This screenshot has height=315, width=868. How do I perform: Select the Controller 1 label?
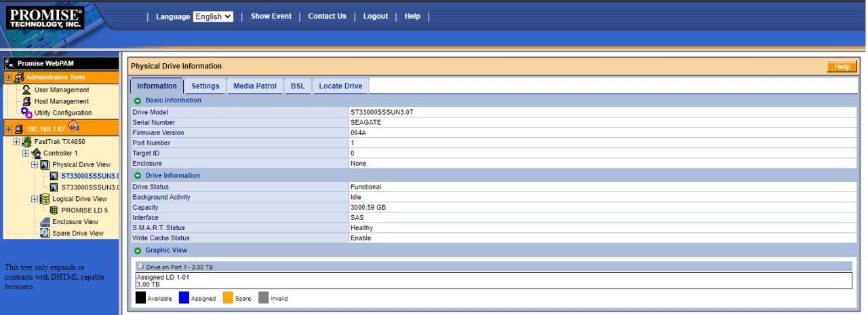(x=60, y=153)
